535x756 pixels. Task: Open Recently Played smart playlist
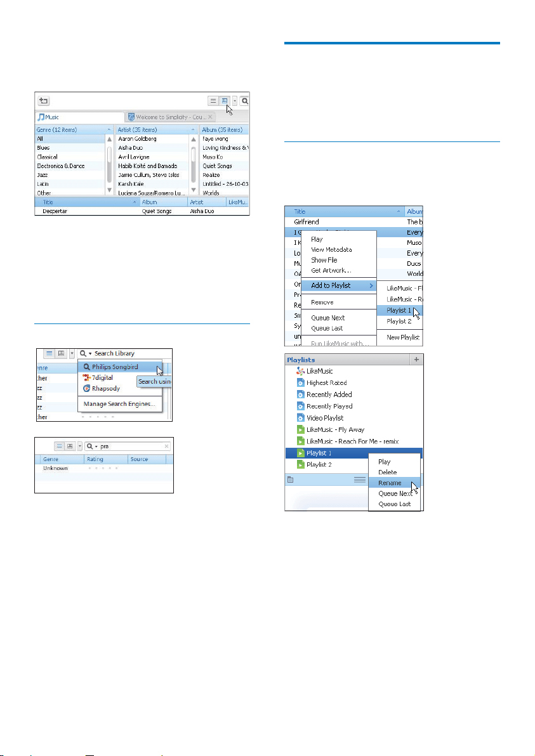click(324, 407)
